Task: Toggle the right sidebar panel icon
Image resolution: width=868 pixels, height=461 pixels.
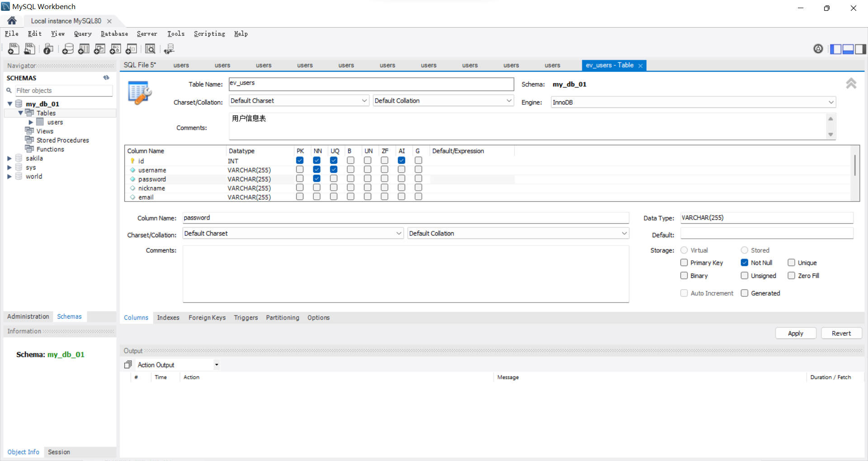Action: tap(860, 49)
